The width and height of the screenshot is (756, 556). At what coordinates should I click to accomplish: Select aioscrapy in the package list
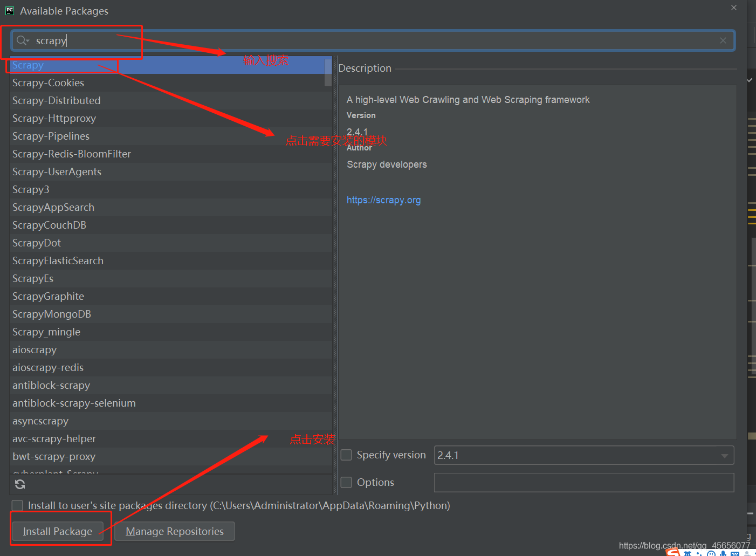tap(170, 349)
